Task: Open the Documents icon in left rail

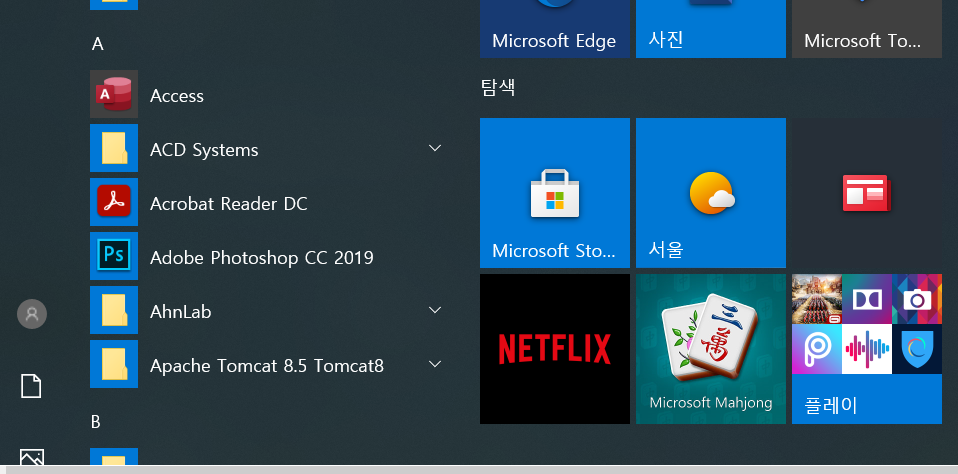Action: pyautogui.click(x=32, y=386)
